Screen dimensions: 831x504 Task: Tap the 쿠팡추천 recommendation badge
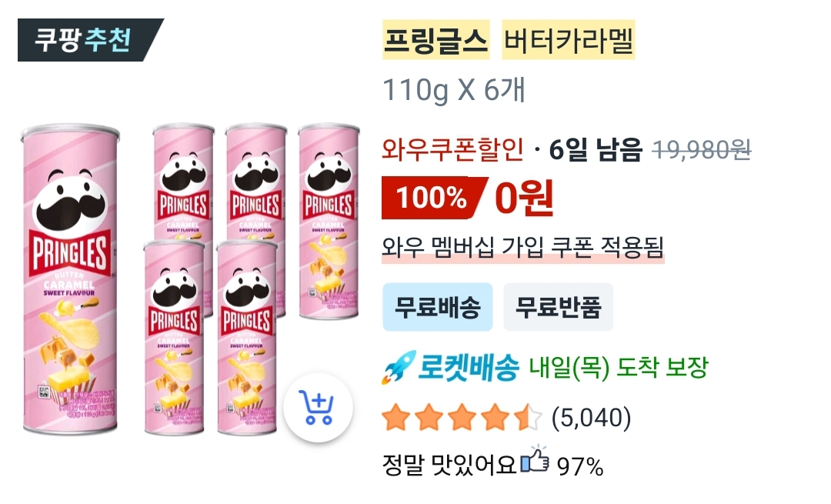90,40
